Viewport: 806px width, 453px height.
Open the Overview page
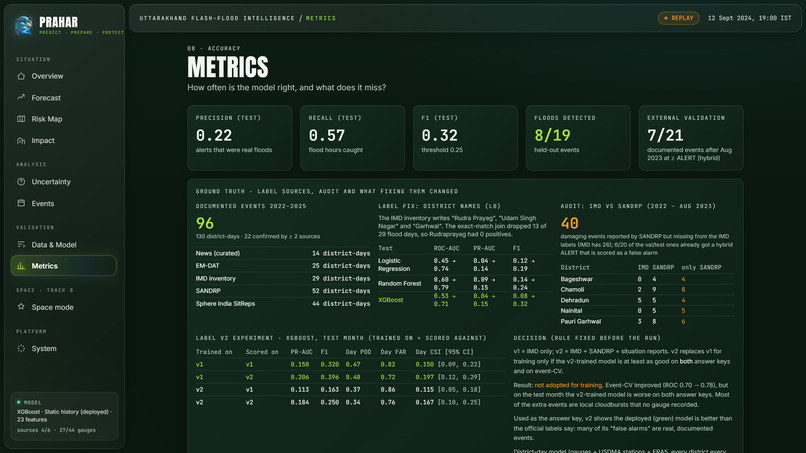[x=64, y=76]
